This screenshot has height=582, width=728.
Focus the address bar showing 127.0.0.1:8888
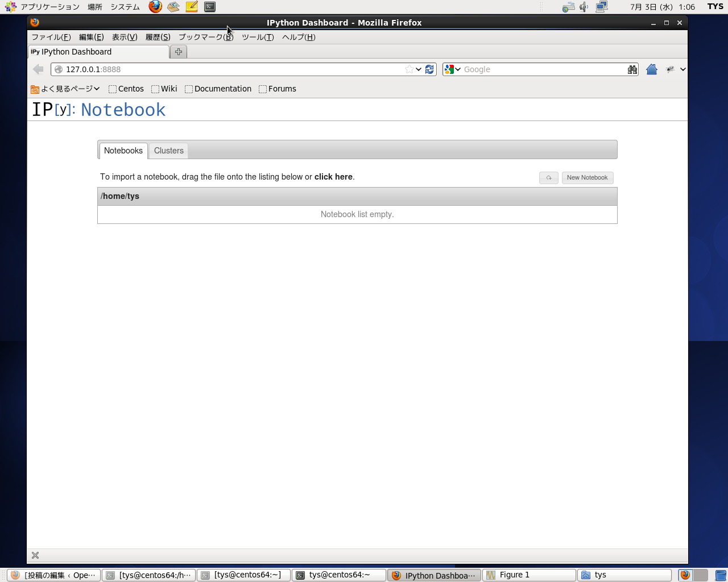pos(227,69)
